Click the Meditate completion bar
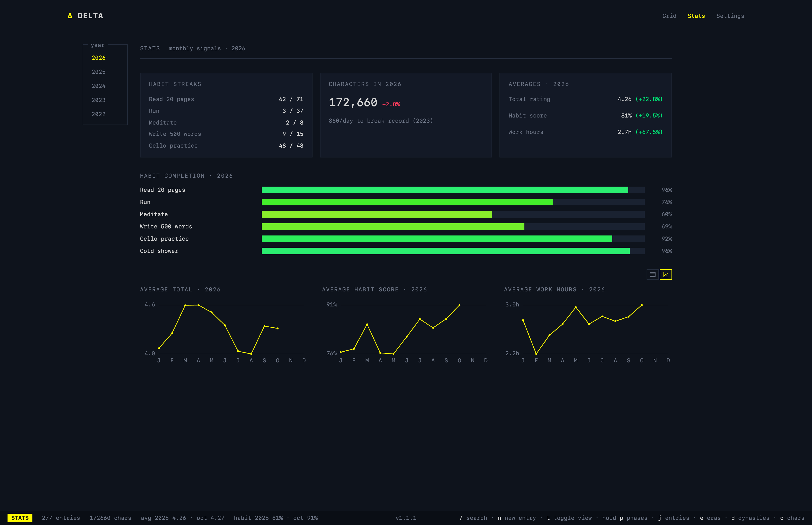This screenshot has height=525, width=812. [x=453, y=214]
